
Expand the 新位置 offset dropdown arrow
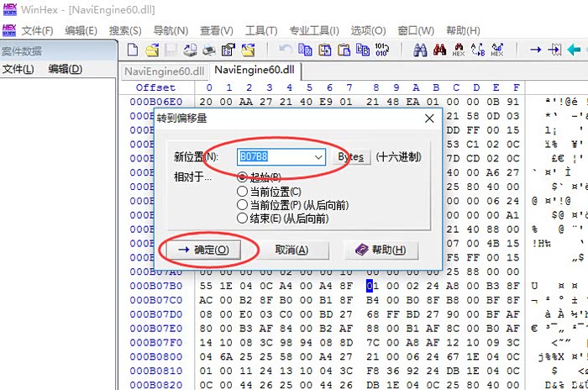coord(318,157)
